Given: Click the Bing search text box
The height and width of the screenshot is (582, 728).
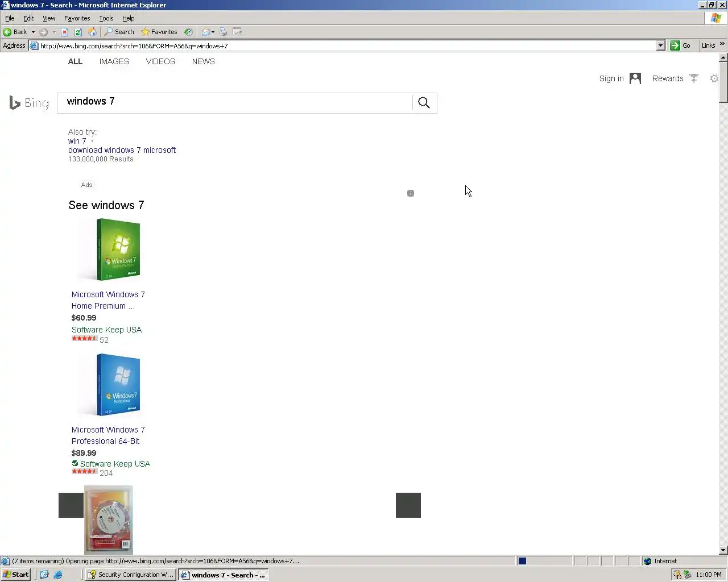Looking at the screenshot, I should tap(235, 103).
